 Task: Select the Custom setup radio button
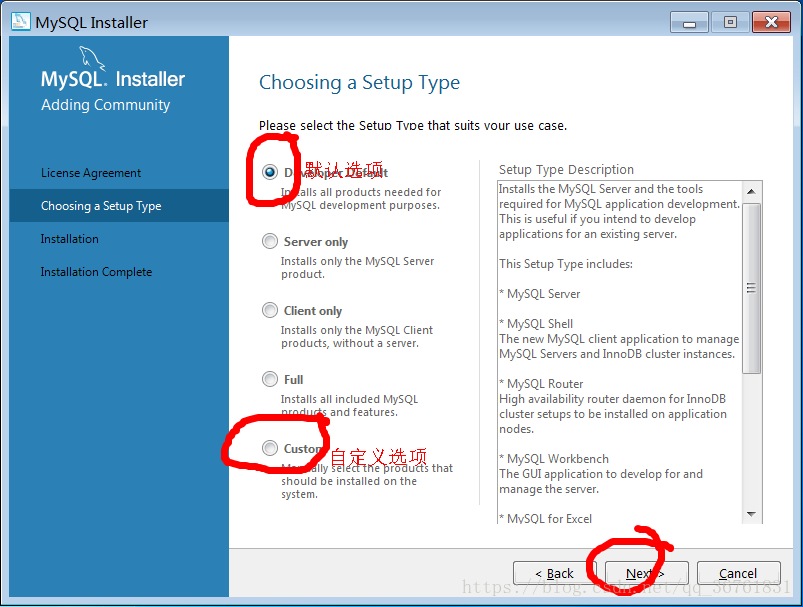point(269,448)
